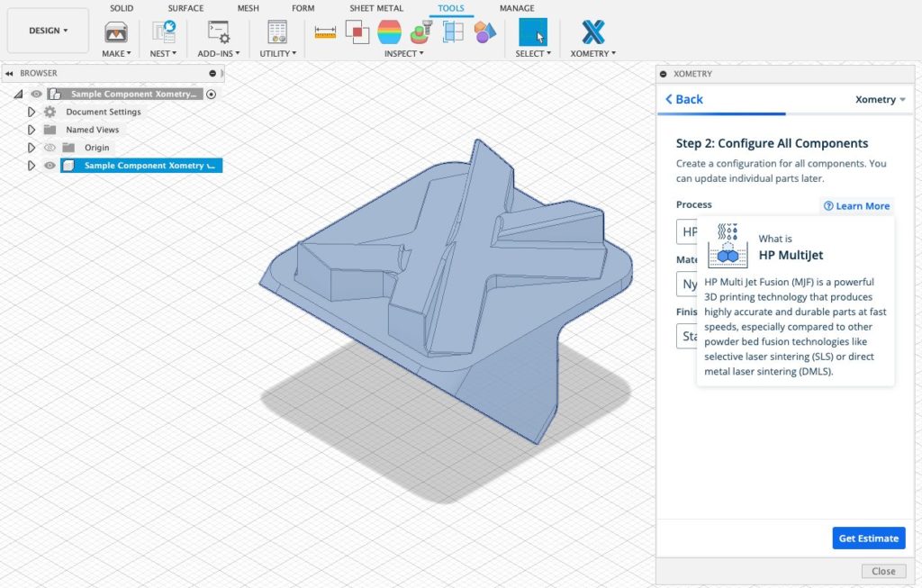922x588 pixels.
Task: Select the Measure tool in Inspect
Action: [325, 32]
